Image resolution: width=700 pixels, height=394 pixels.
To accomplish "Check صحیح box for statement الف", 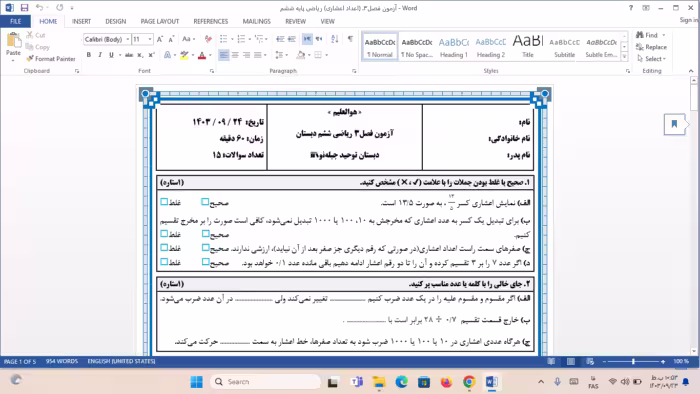I will 205,202.
